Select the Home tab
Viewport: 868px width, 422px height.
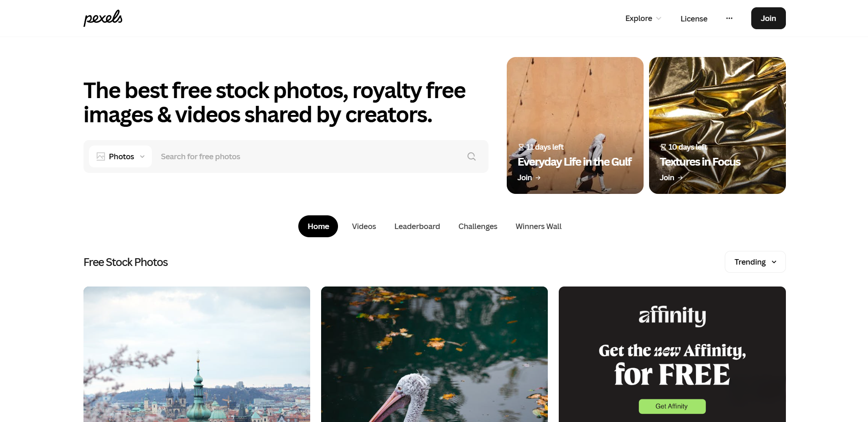[318, 226]
